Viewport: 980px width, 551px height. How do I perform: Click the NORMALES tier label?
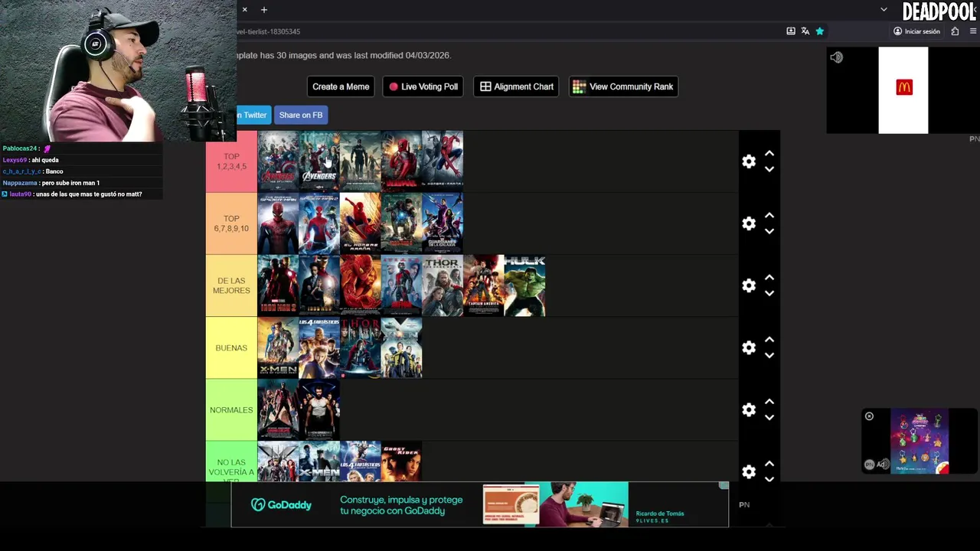click(x=231, y=409)
